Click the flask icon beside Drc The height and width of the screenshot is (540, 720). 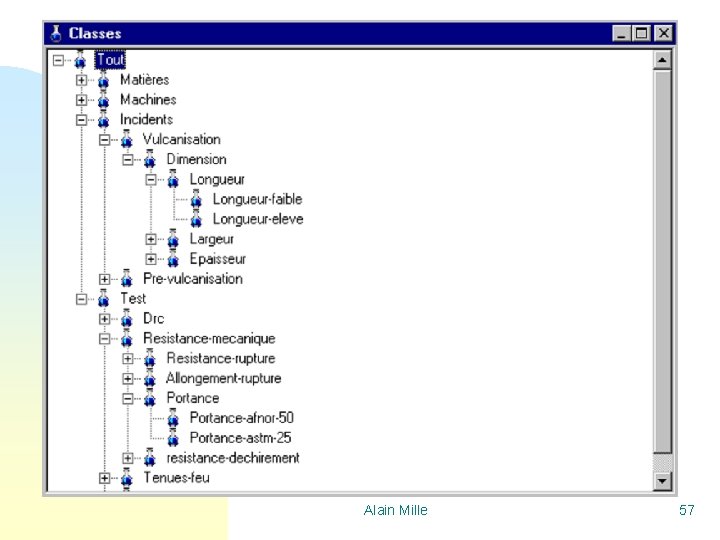click(x=127, y=319)
